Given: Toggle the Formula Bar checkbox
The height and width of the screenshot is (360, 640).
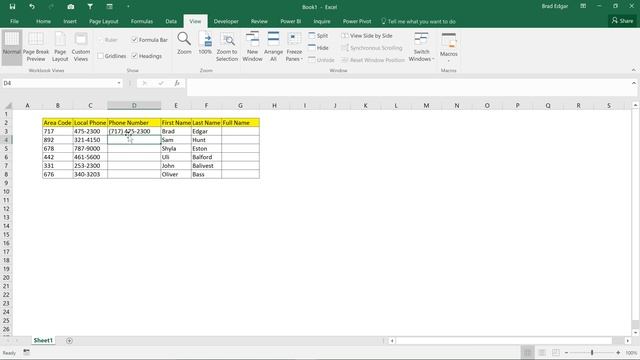Looking at the screenshot, I should 134,40.
